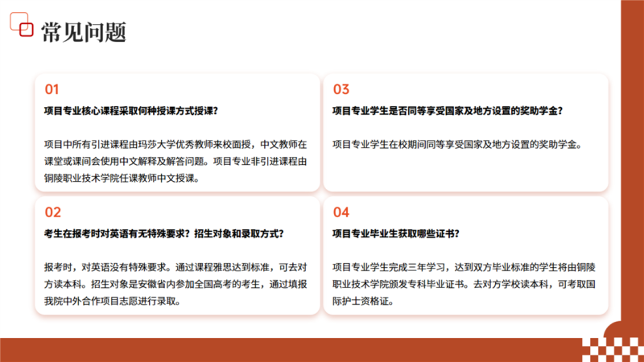Select the number 03 label
Viewport: 644px width, 362px height.
(341, 89)
